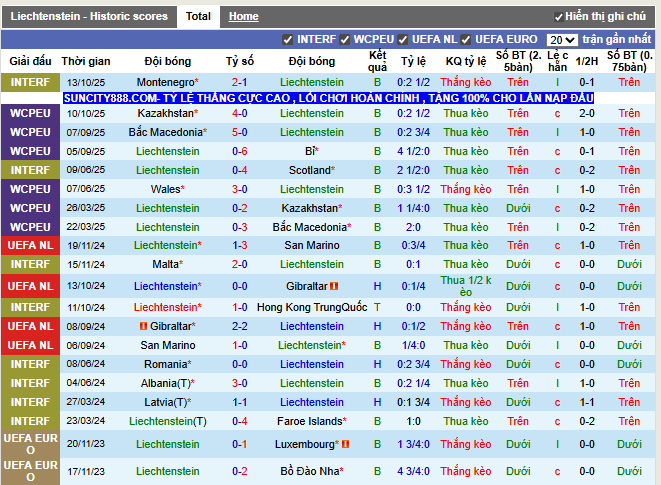
Task: Click the half-time 1-1 score for Latvia match
Action: click(587, 402)
